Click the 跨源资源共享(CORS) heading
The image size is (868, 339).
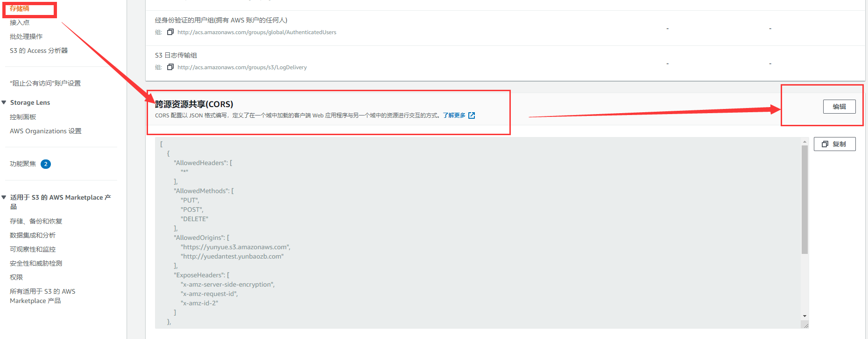point(194,104)
